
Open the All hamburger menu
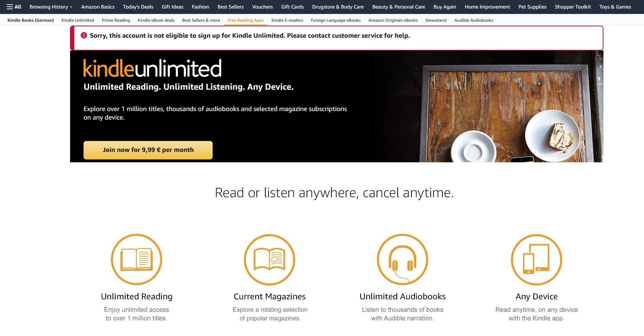(14, 7)
